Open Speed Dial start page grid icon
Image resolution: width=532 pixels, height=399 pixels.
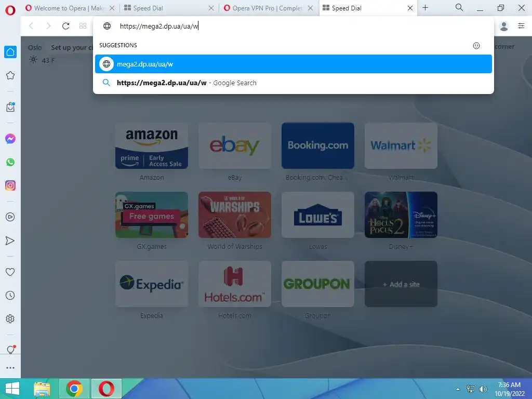tap(83, 26)
